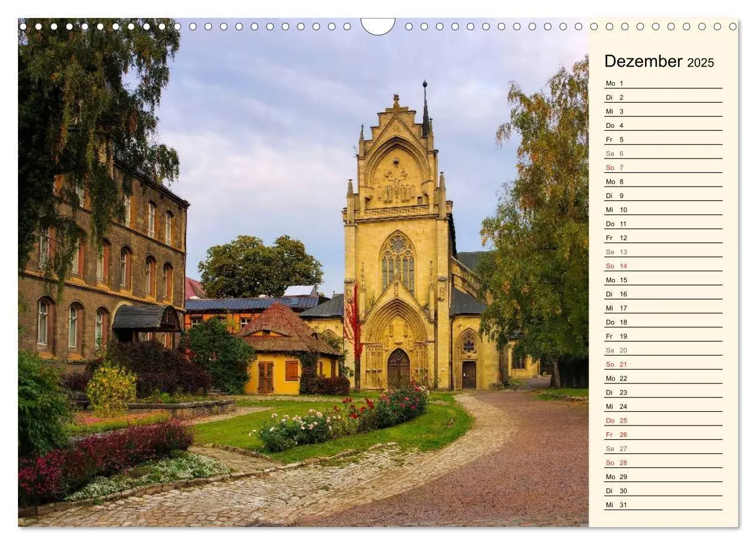The image size is (756, 545).
Task: Select the Di 16 calendar row
Action: coord(663,294)
